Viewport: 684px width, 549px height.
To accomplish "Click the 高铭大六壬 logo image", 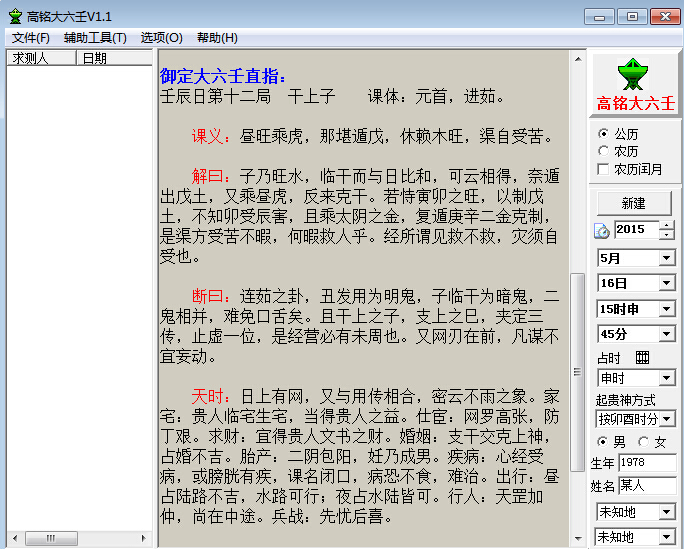I will [635, 84].
